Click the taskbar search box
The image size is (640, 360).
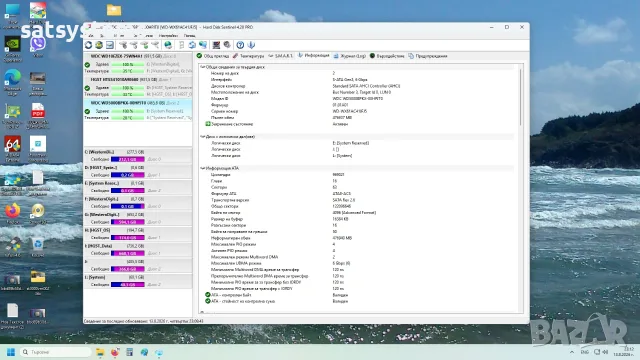coord(56,352)
